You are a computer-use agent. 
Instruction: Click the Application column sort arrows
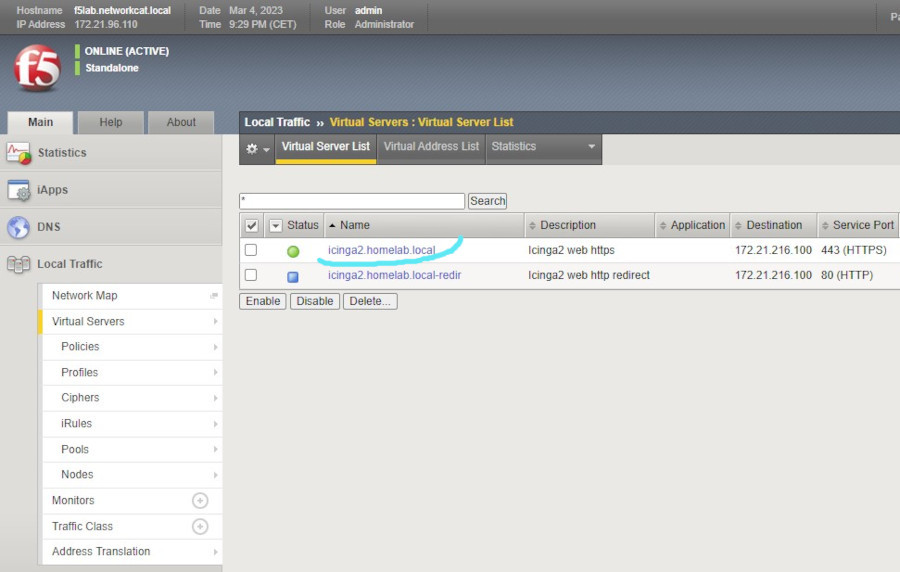[x=663, y=225]
